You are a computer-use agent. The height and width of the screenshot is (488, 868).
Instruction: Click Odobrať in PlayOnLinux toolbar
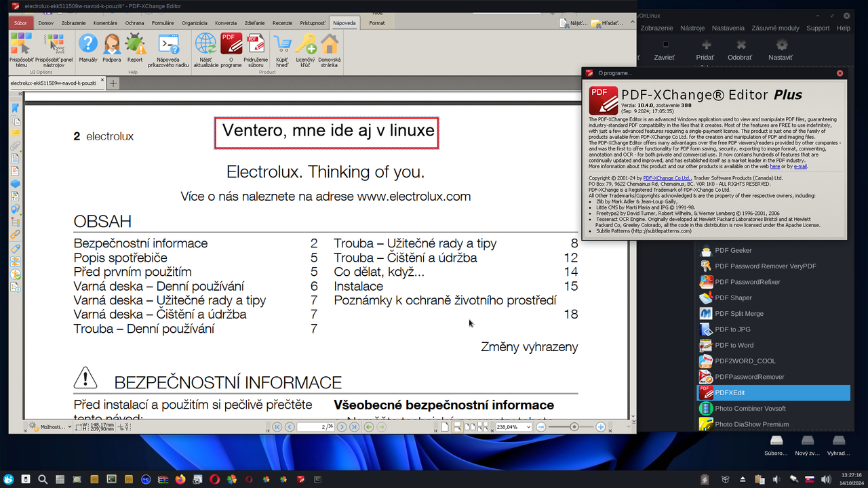click(x=740, y=50)
